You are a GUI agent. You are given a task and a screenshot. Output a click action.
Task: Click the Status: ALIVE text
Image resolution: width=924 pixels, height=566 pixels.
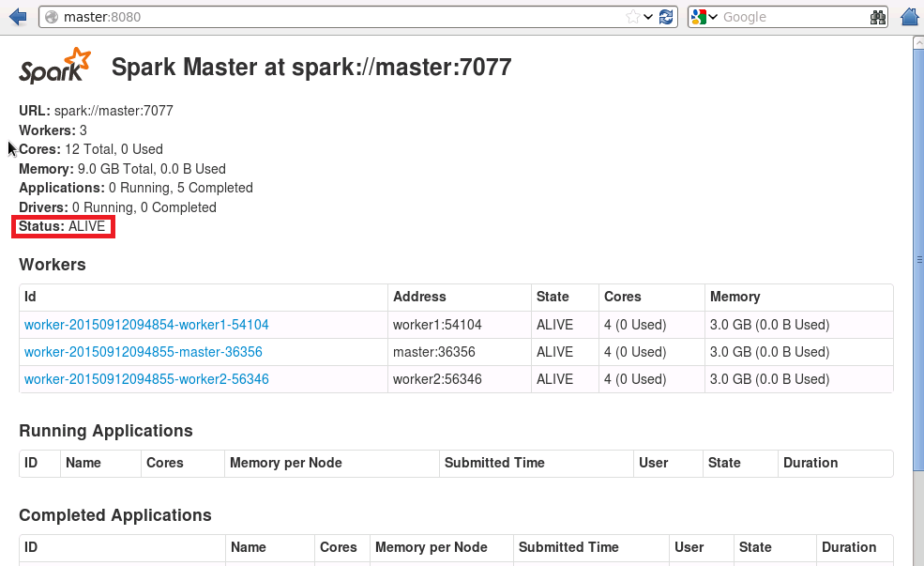62,226
